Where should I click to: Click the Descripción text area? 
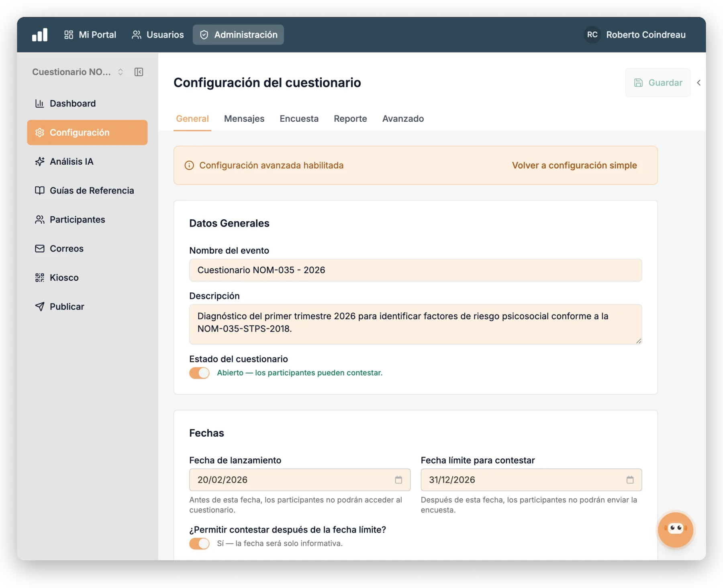click(x=415, y=324)
